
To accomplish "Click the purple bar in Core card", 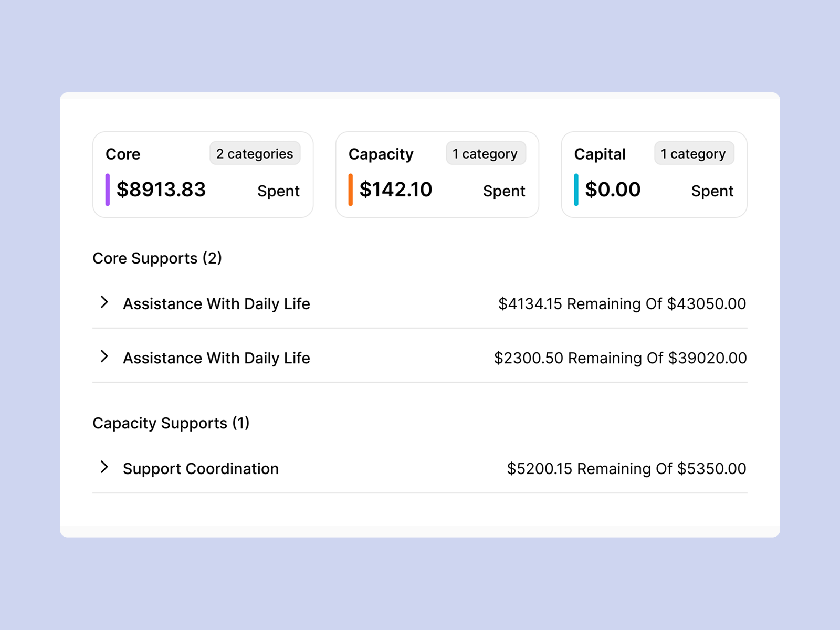I will coord(108,190).
